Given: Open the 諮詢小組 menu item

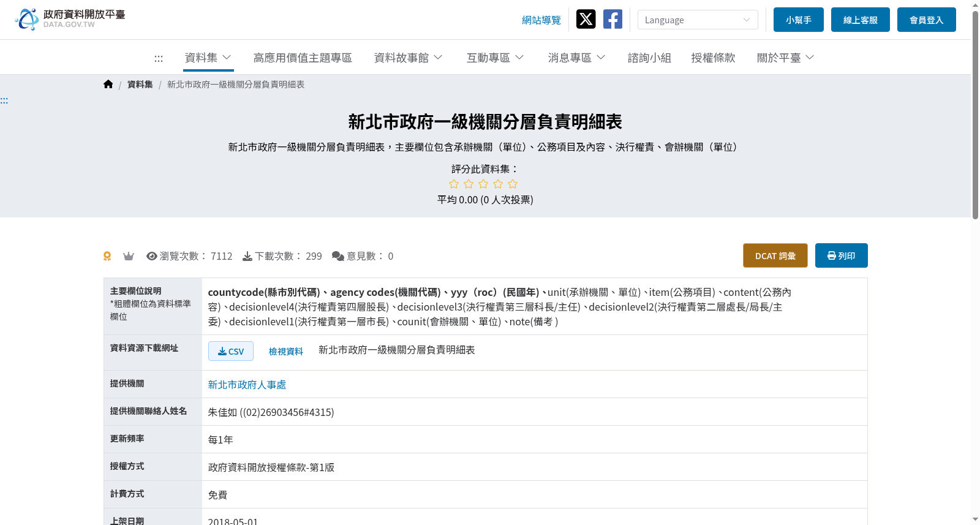Looking at the screenshot, I should pyautogui.click(x=649, y=58).
